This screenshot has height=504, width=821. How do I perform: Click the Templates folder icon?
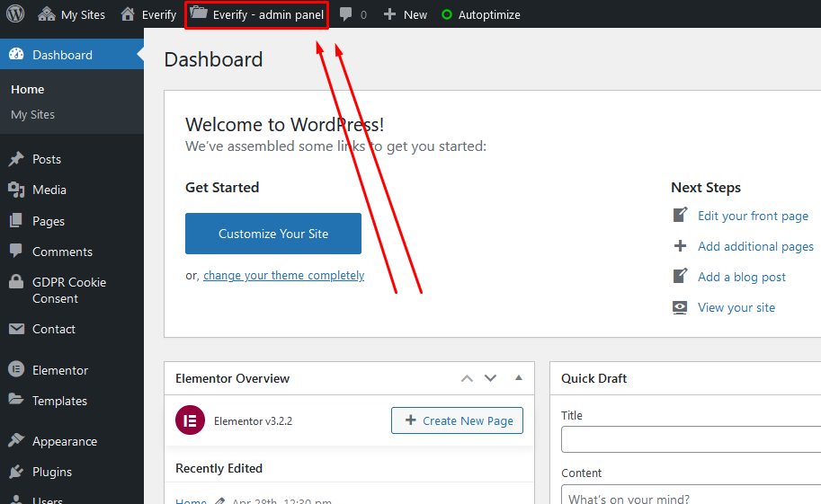pyautogui.click(x=16, y=399)
